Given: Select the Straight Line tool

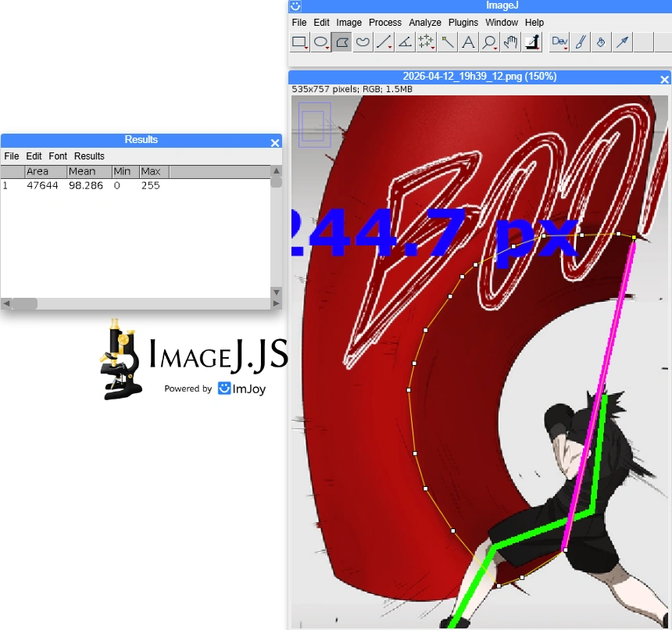Looking at the screenshot, I should tap(384, 42).
